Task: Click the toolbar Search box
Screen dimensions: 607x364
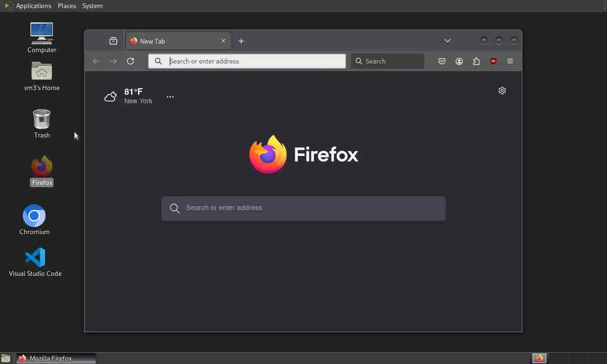Action: 387,61
